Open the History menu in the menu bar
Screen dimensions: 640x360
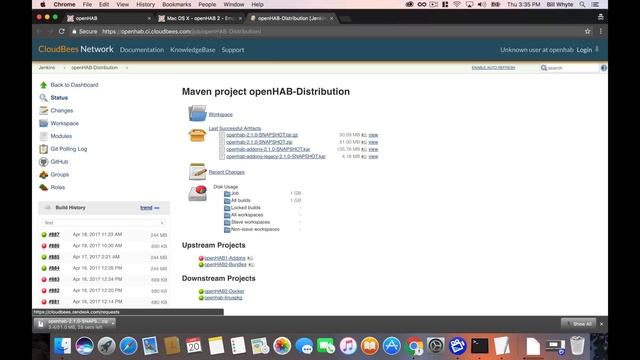[x=145, y=4]
